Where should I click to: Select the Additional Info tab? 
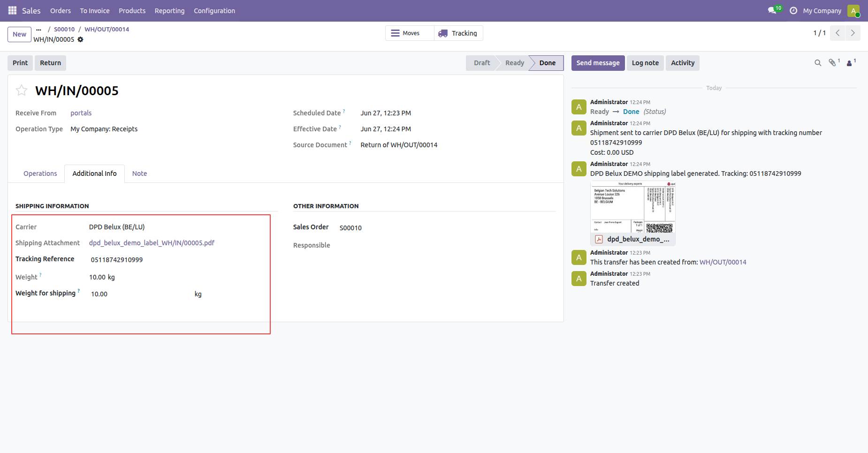[94, 174]
